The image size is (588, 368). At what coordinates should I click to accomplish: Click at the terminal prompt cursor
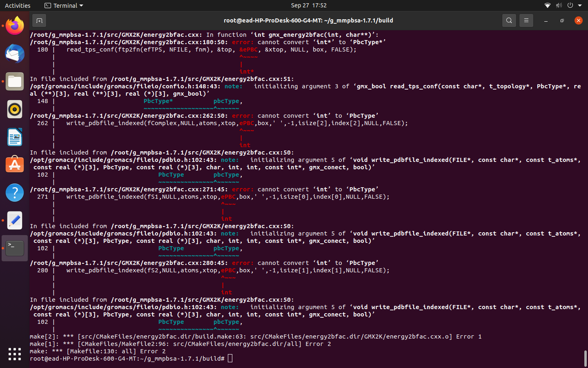pyautogui.click(x=230, y=359)
